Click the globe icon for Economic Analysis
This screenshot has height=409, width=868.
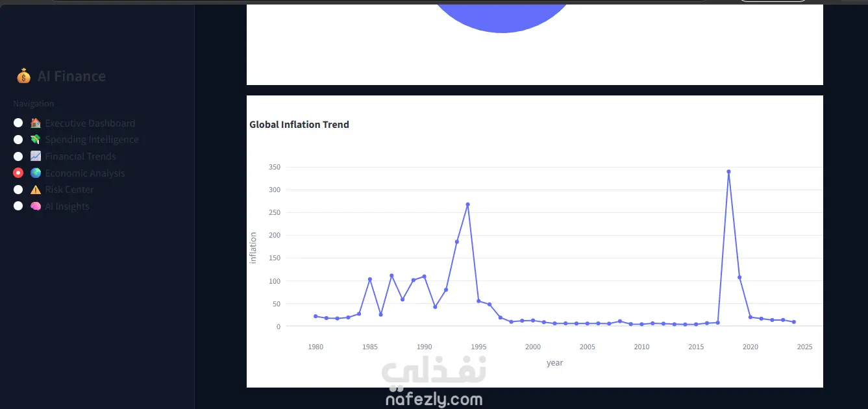point(36,173)
